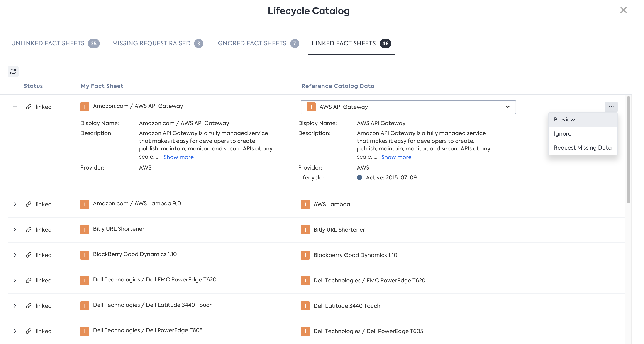Click the 35 count badge on Unlinked tab
Image resolution: width=644 pixels, height=344 pixels.
94,44
